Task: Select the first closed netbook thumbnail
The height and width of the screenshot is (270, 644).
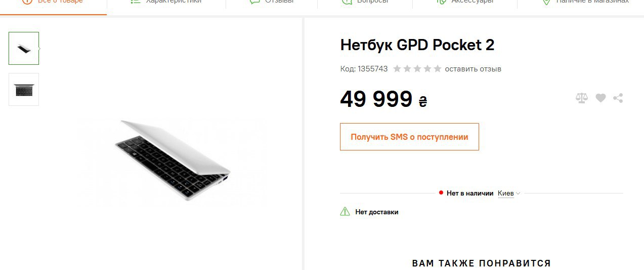Action: (x=24, y=49)
